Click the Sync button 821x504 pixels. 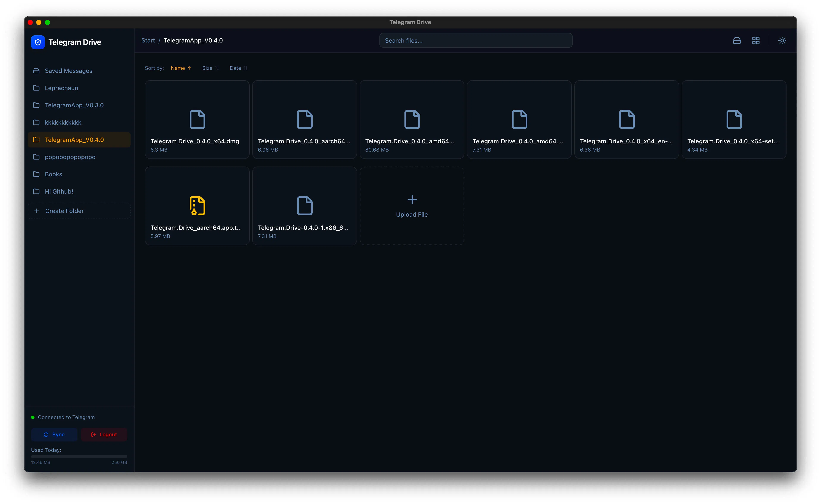tap(54, 435)
